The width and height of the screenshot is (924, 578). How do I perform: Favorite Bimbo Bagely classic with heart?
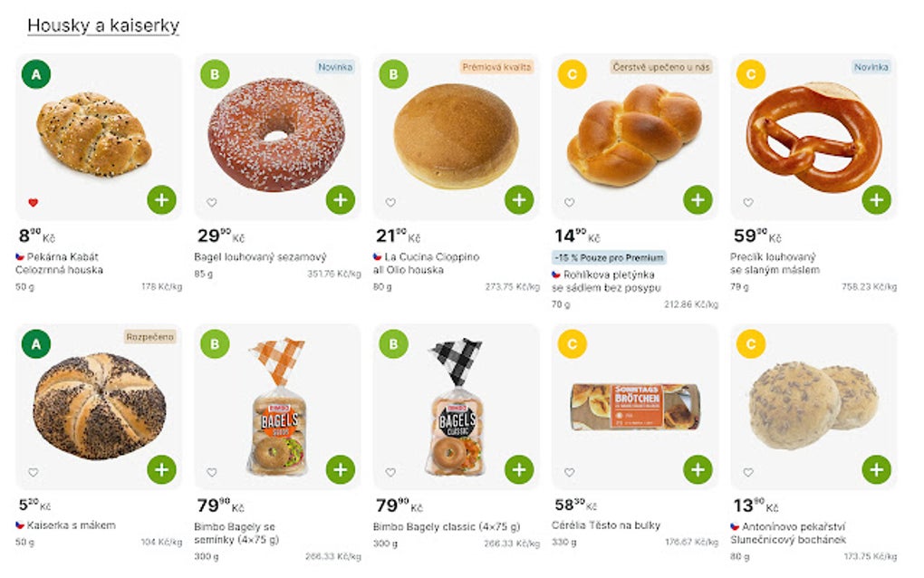[390, 472]
